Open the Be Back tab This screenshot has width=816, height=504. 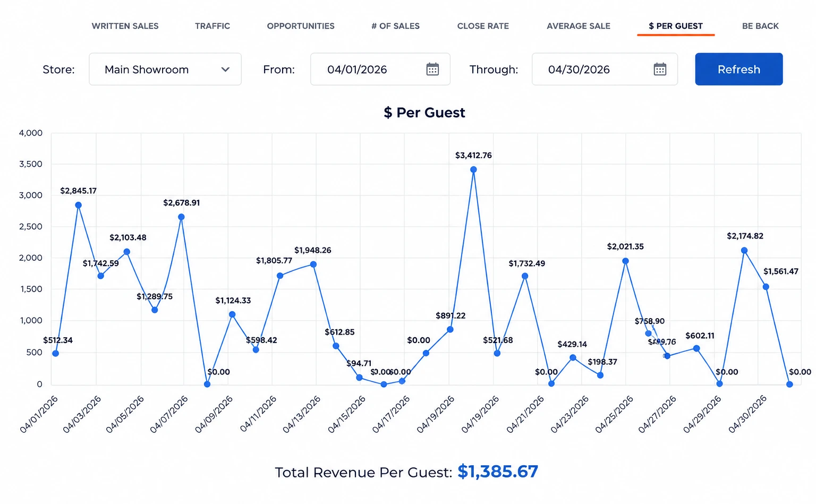760,26
